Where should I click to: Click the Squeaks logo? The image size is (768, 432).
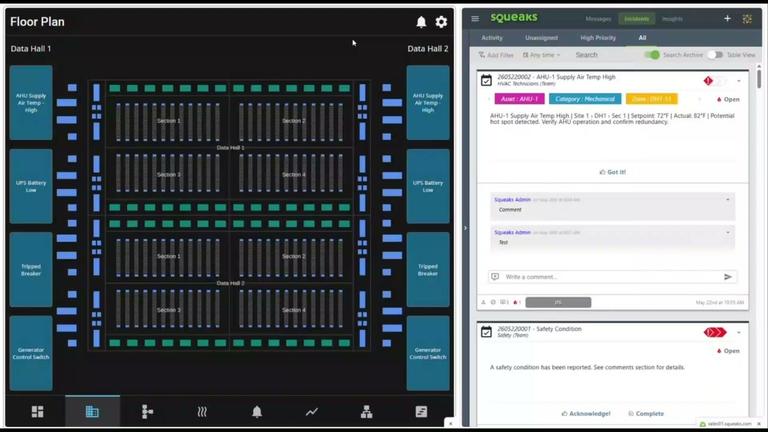(514, 18)
